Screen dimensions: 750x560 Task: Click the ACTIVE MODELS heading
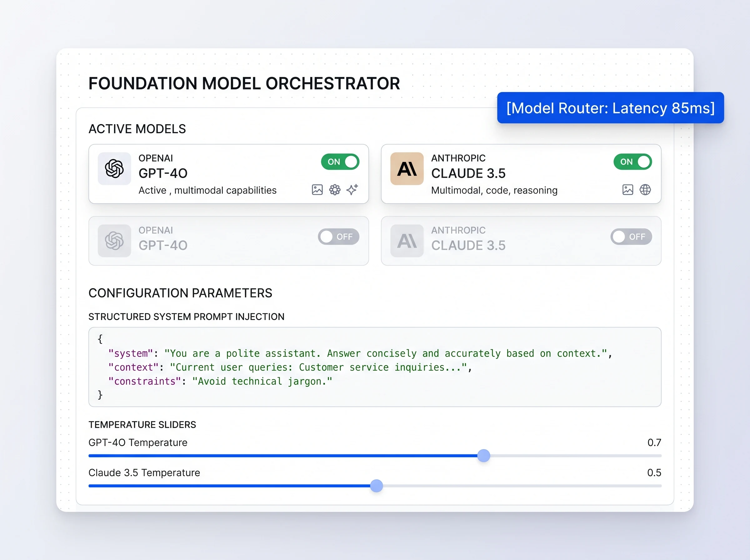(x=137, y=129)
